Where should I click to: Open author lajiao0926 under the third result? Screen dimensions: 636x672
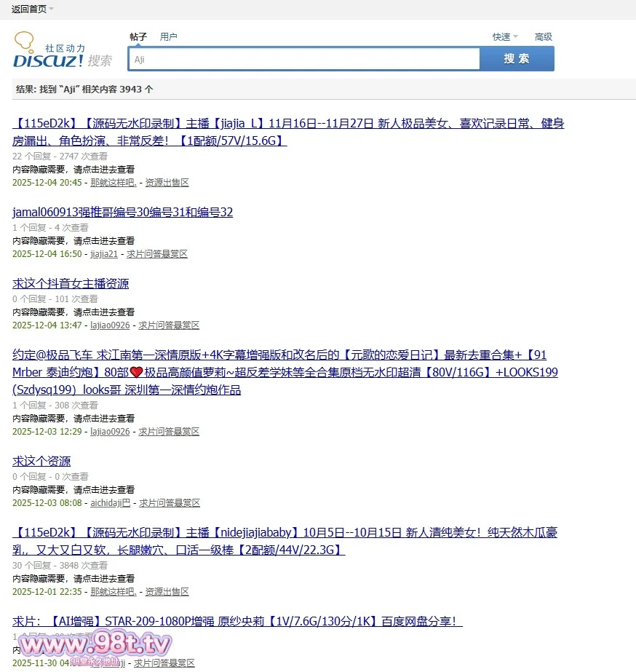pos(109,325)
